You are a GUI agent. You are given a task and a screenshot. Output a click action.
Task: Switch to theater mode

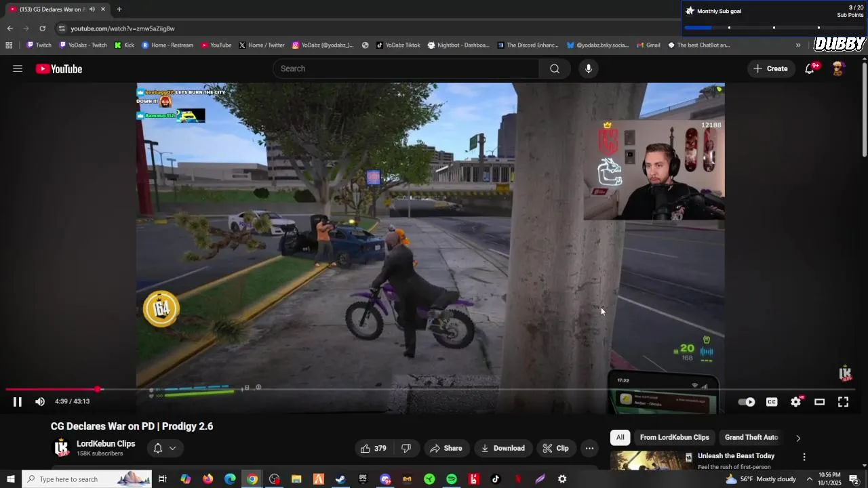click(x=819, y=402)
